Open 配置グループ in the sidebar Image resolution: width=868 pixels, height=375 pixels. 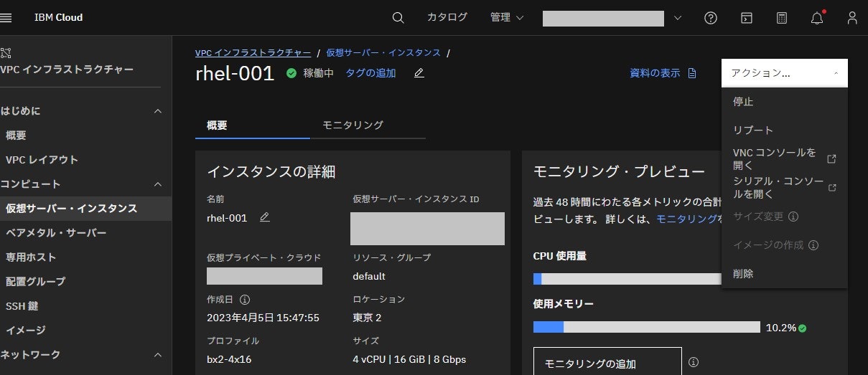86,282
